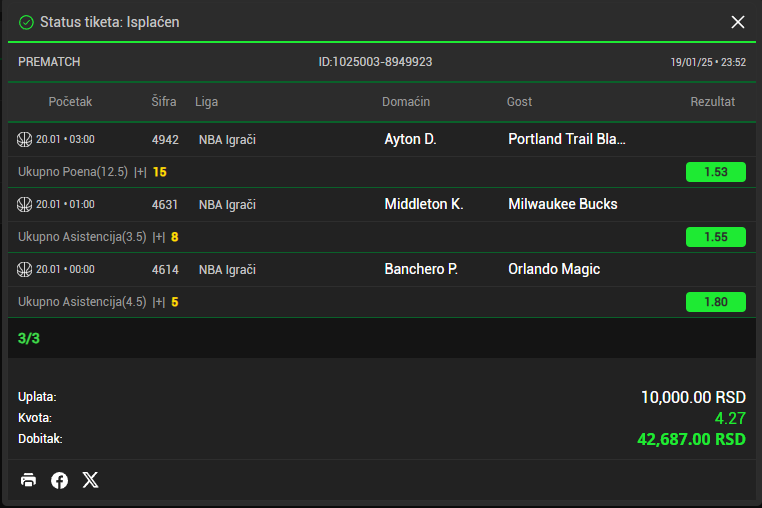The image size is (762, 508).
Task: Share ticket on X icon
Action: pos(90,480)
